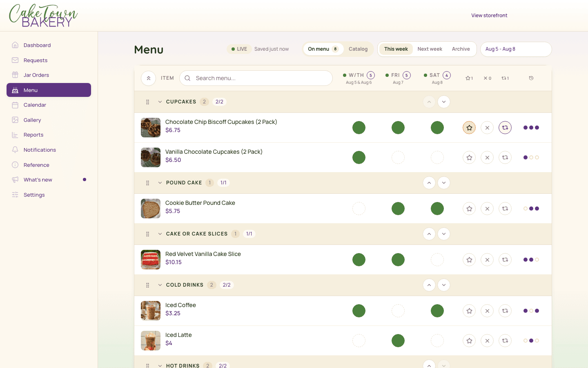
Task: Collapse the Pound Cake section
Action: (x=160, y=183)
